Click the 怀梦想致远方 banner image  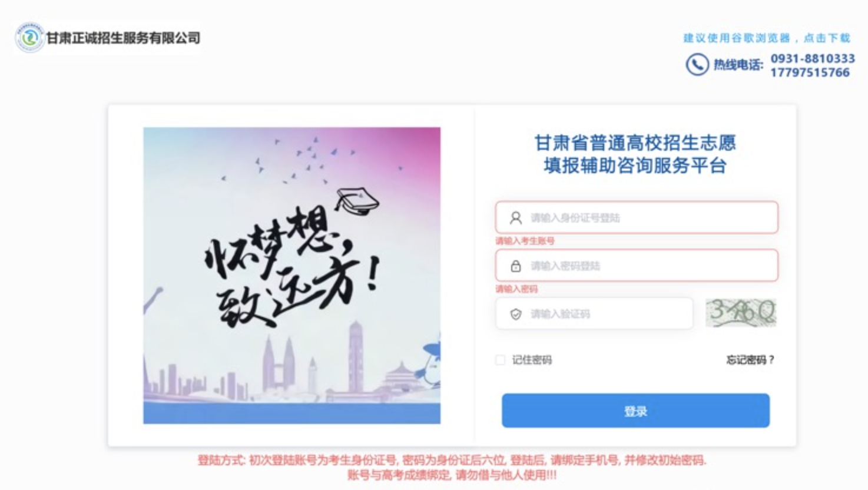pos(292,276)
